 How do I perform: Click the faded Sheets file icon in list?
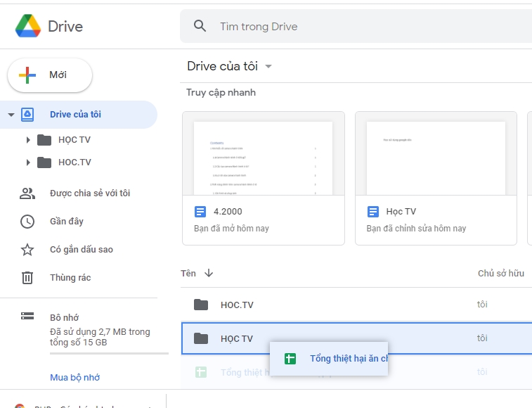click(x=201, y=372)
